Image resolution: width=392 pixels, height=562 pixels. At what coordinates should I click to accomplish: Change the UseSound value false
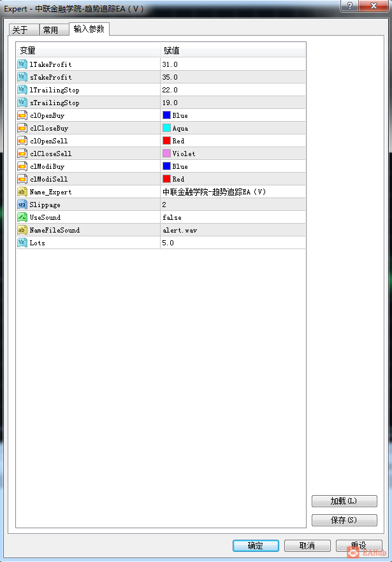click(x=233, y=217)
